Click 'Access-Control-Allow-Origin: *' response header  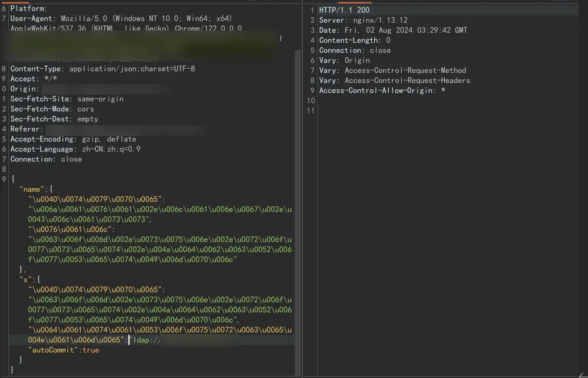(x=382, y=90)
